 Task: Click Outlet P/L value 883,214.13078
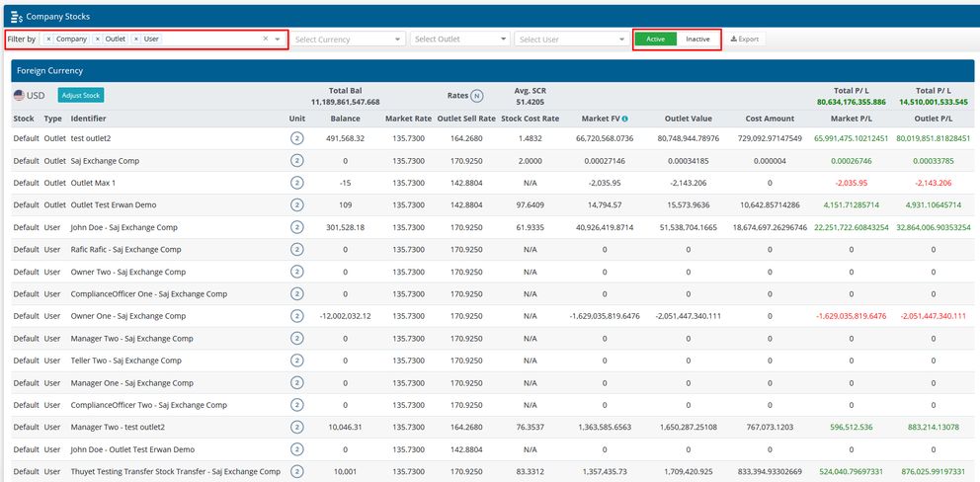934,427
